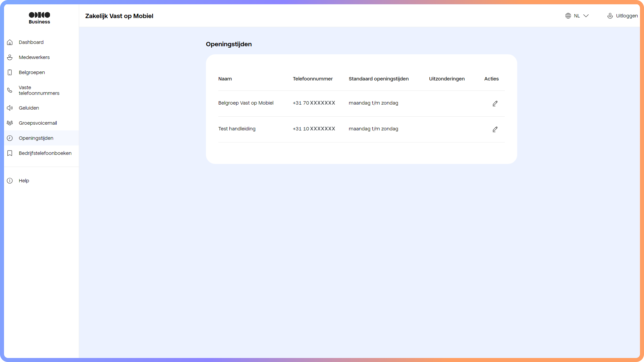This screenshot has width=644, height=362.
Task: Click the phone icon beside Belgroepen
Action: click(x=10, y=72)
